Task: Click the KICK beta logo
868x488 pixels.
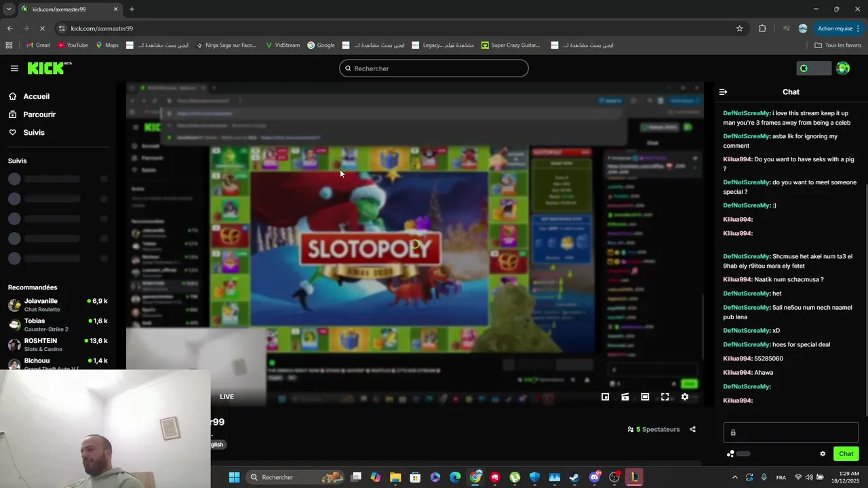Action: click(50, 68)
